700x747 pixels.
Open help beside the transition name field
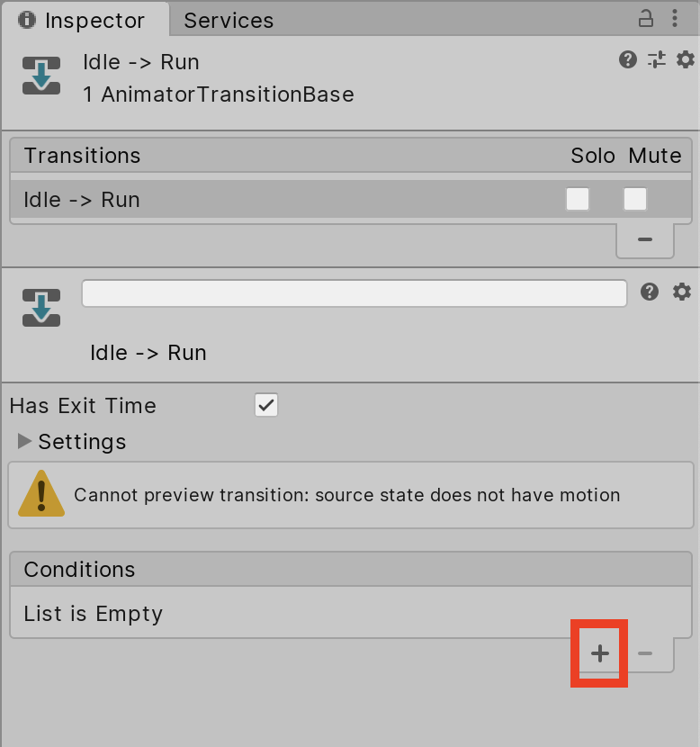click(650, 292)
